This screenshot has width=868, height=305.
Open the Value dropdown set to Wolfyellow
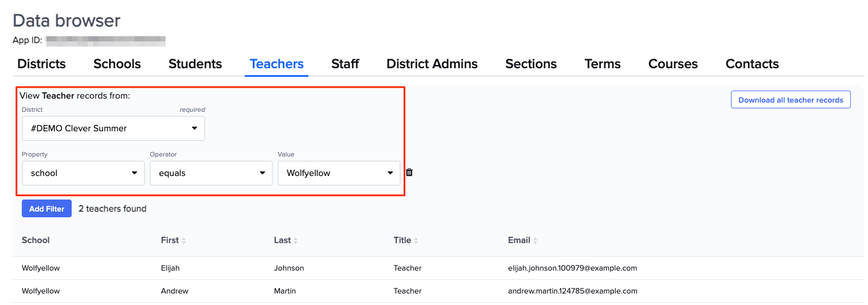pyautogui.click(x=339, y=173)
